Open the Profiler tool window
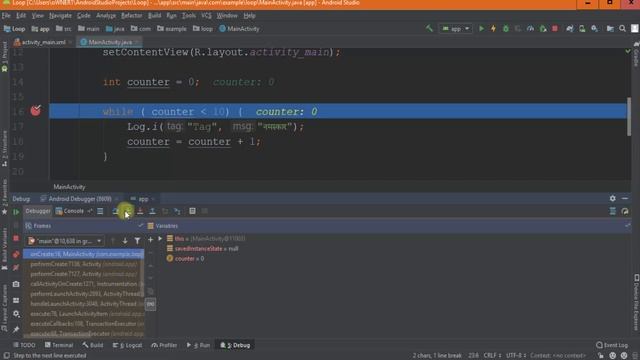Screen dimensions: 640x360 tap(164, 345)
